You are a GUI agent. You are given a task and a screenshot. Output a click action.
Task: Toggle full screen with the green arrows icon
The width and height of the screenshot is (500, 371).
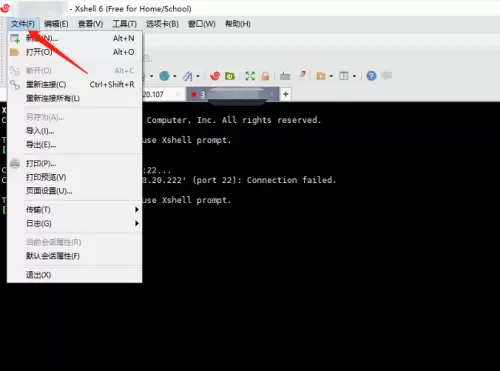250,76
